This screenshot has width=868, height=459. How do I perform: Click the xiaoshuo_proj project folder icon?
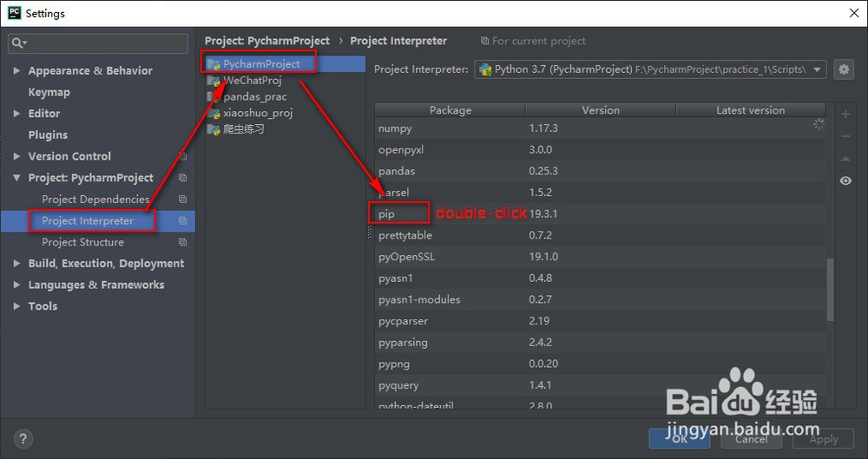coord(214,114)
